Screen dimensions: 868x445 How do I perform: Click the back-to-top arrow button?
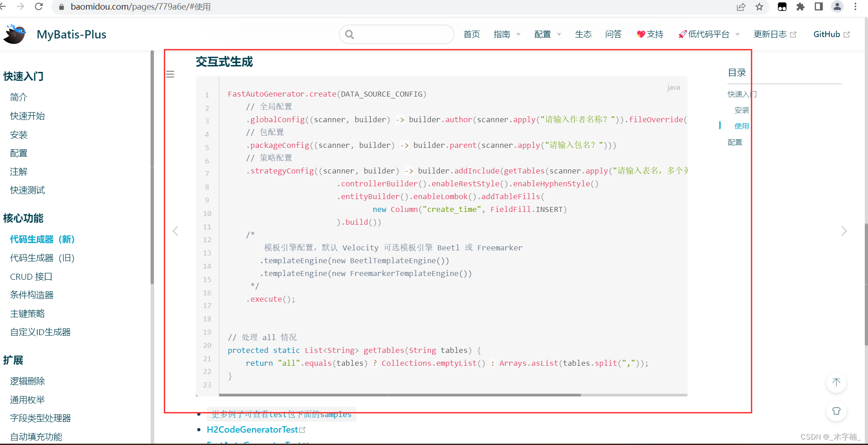(836, 382)
